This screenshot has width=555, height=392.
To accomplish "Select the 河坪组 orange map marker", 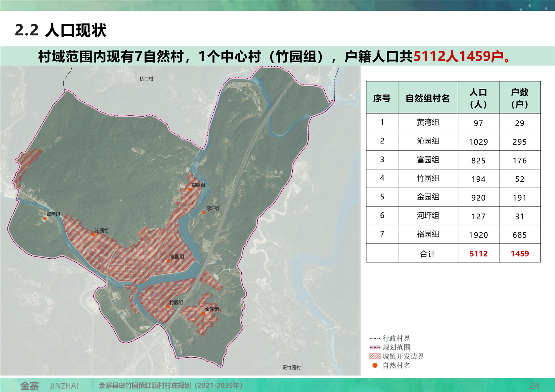I will click(x=204, y=213).
